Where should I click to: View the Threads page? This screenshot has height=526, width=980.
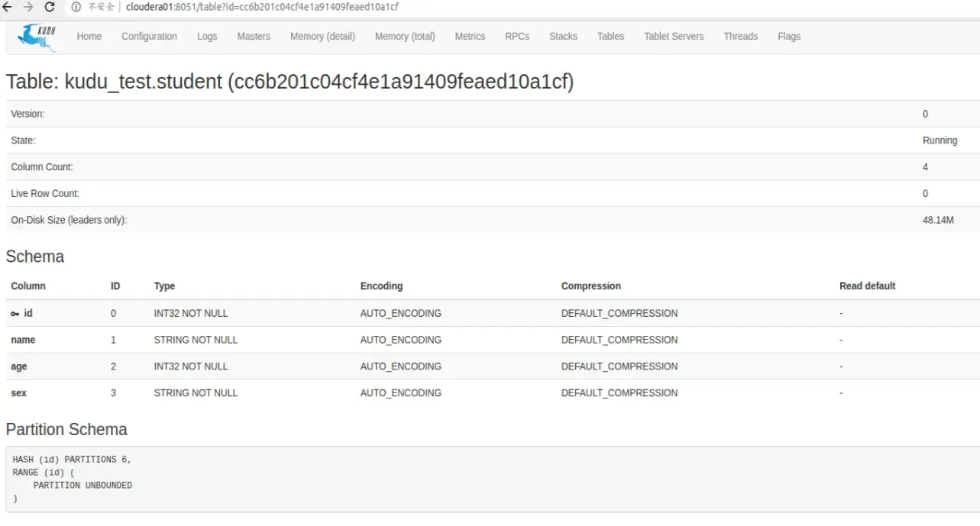point(740,37)
